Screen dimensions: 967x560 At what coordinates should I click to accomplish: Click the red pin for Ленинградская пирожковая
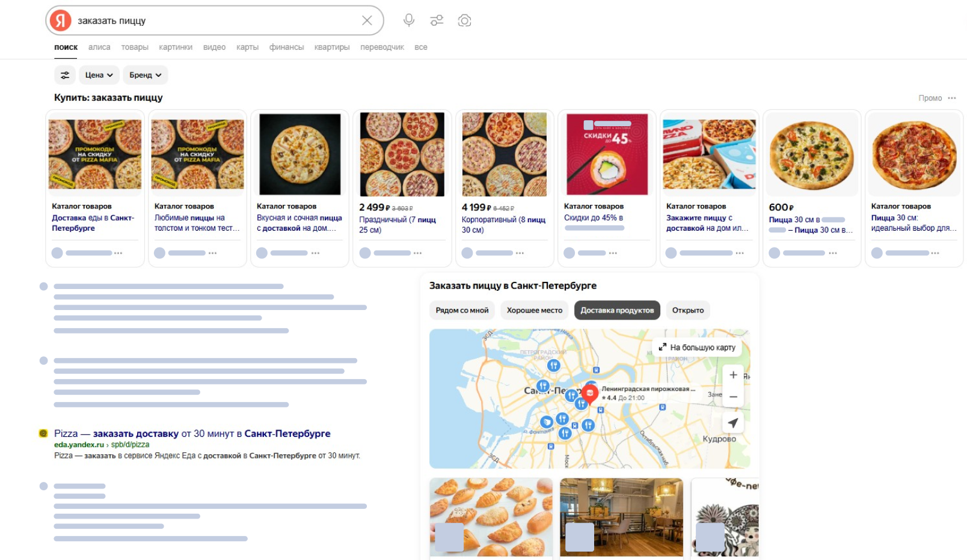(590, 394)
